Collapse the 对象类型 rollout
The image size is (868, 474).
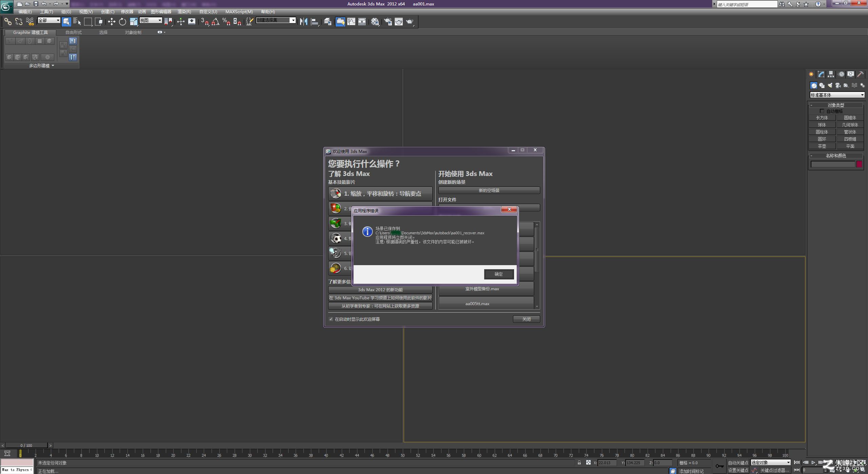tap(836, 105)
